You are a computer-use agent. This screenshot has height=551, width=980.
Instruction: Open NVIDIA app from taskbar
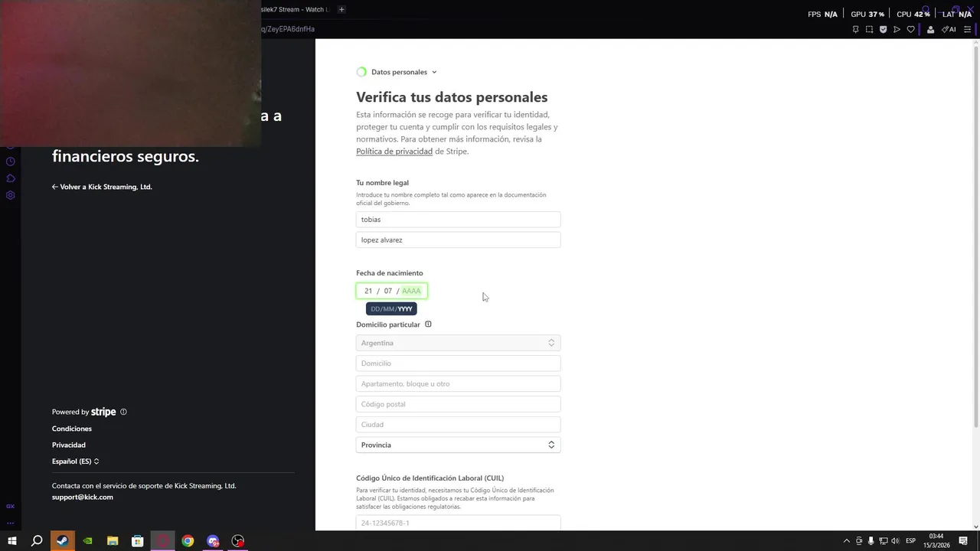pos(87,541)
